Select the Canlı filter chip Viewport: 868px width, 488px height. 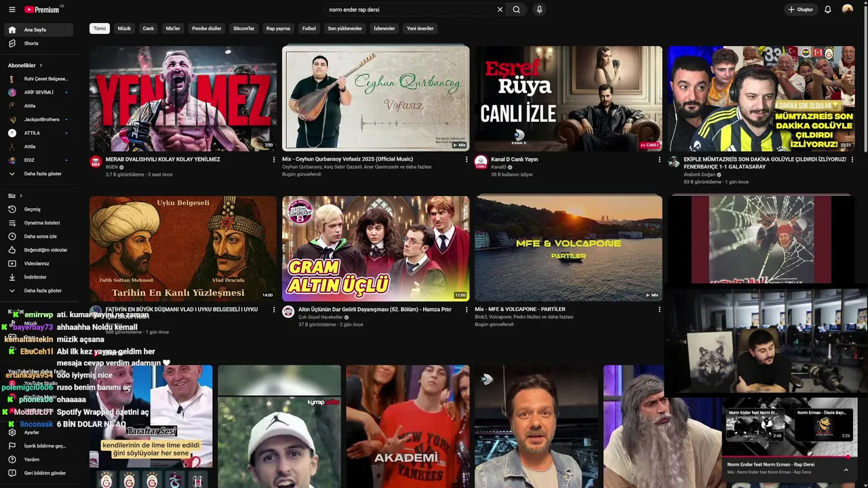point(149,28)
